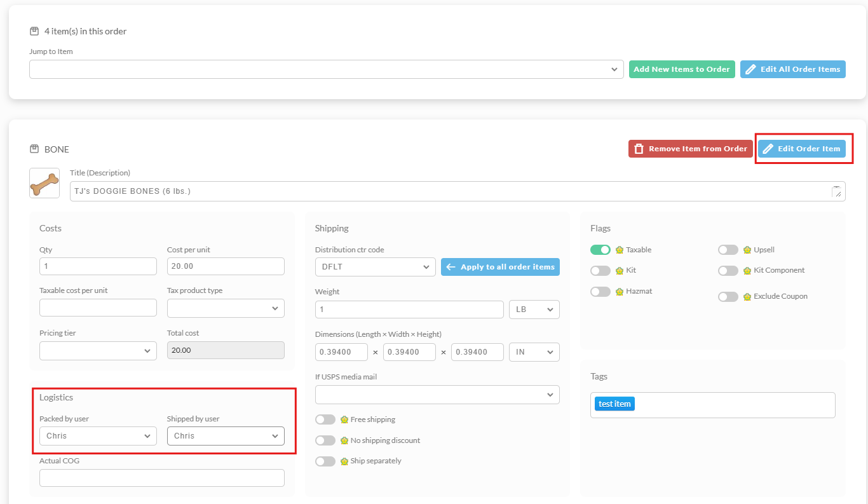Open the dimensions unit IN dropdown
The image size is (868, 504).
click(534, 352)
